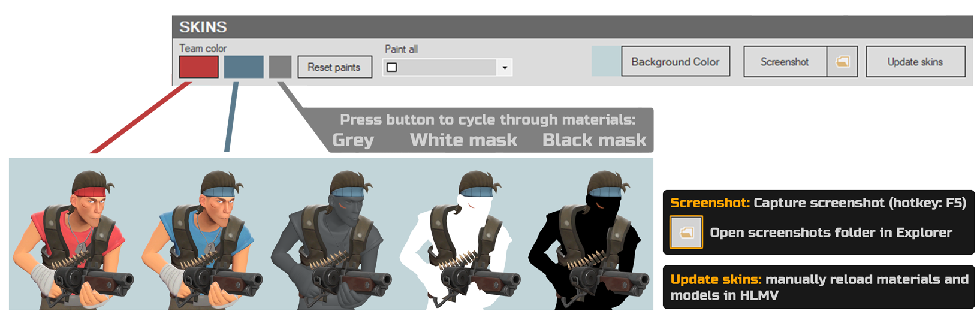This screenshot has width=980, height=323.
Task: Open screenshots folder icon next to Screenshot
Action: click(842, 61)
